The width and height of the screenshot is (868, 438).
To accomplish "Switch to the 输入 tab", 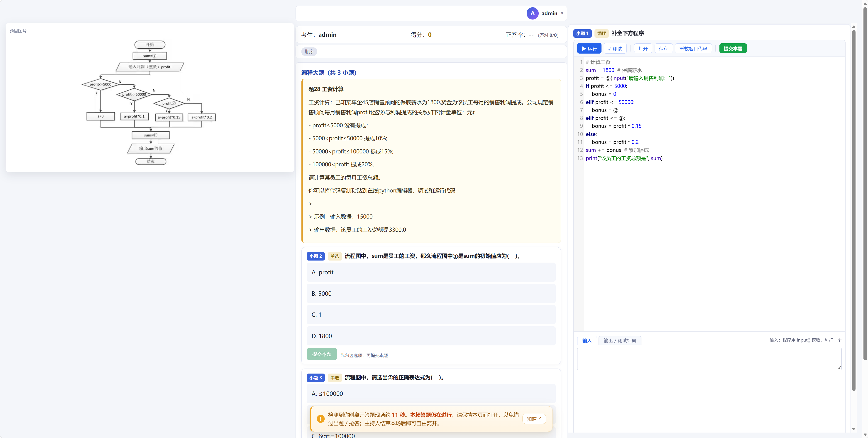I will (587, 341).
